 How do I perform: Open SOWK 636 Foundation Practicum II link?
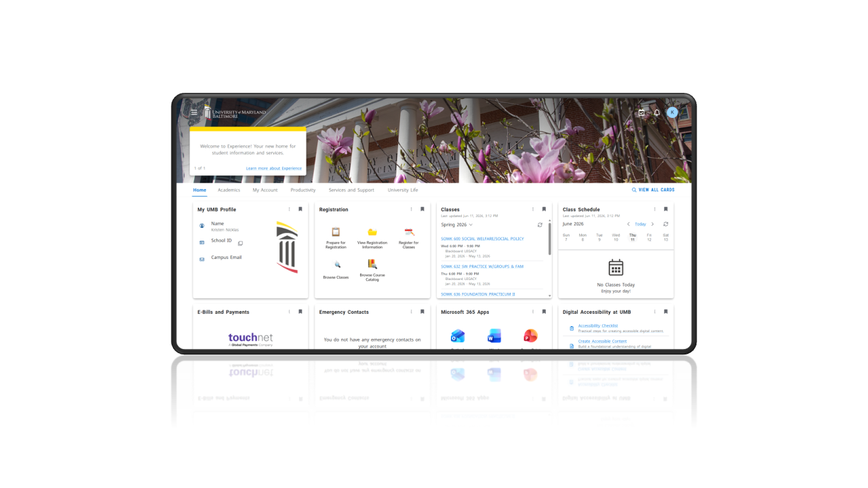(x=478, y=294)
